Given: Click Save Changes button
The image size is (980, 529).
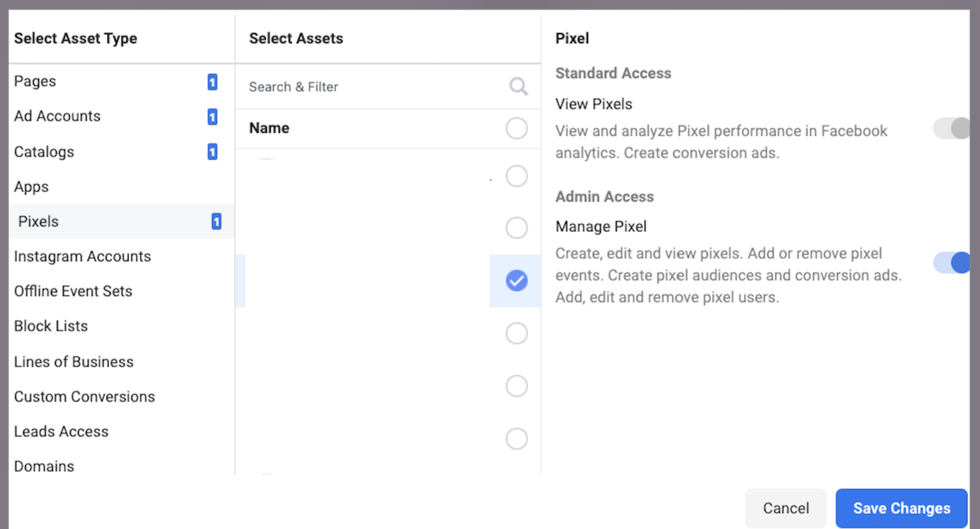Looking at the screenshot, I should [902, 508].
